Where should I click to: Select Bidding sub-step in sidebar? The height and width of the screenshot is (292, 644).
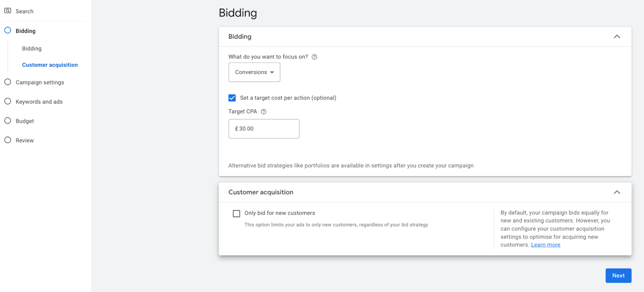coord(32,49)
